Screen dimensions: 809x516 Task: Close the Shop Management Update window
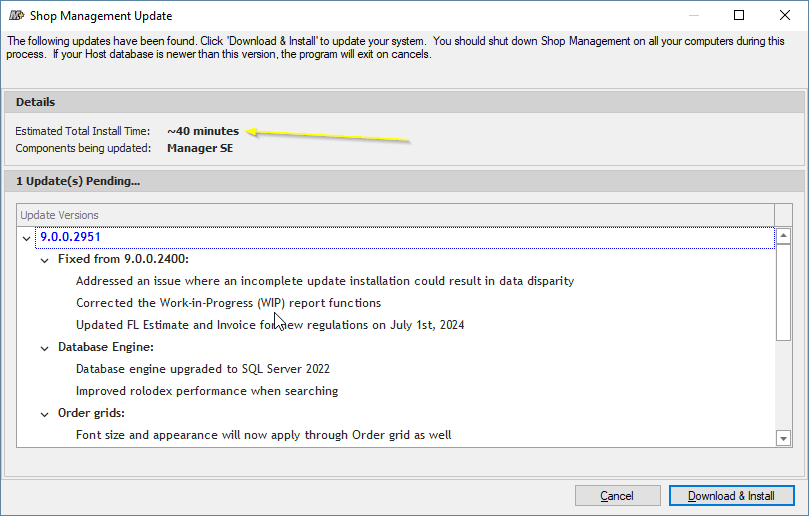coord(785,15)
